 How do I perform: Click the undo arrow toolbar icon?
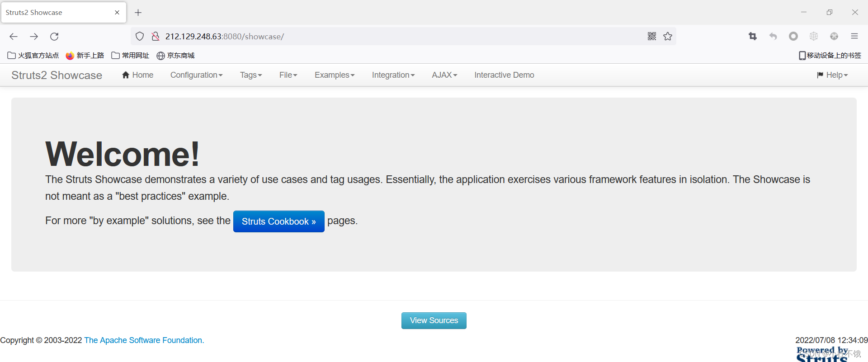tap(773, 37)
